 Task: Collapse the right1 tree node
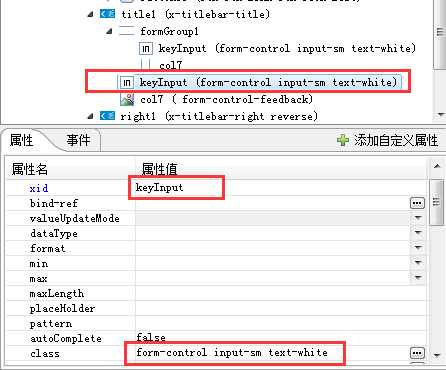tap(90, 116)
